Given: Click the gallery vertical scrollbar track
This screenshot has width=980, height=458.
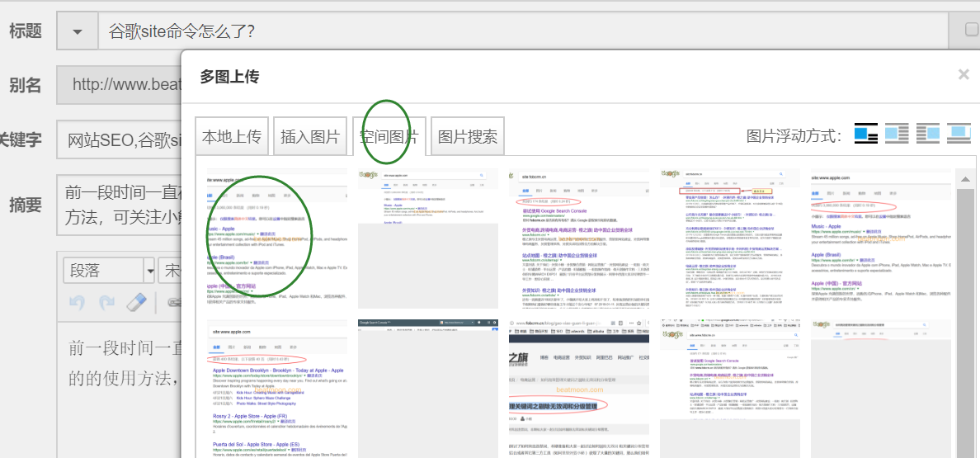Looking at the screenshot, I should [x=965, y=322].
